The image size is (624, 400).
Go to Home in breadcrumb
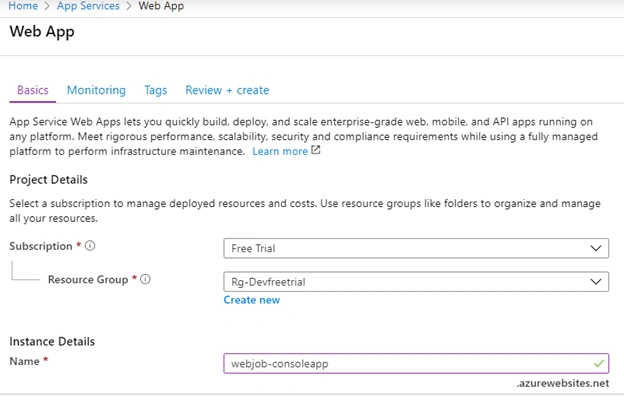pos(23,6)
